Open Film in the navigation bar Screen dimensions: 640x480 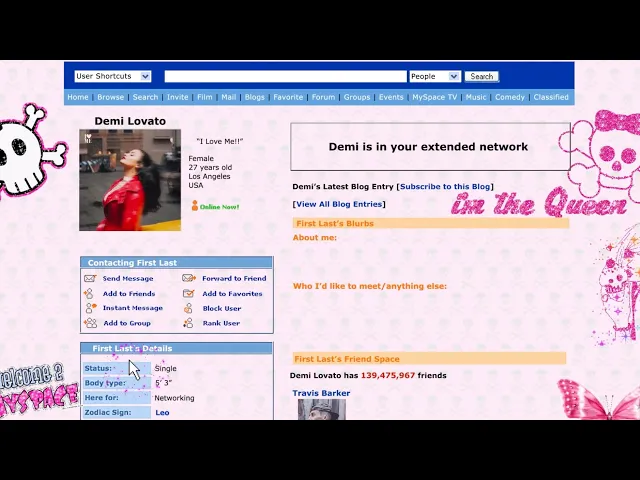click(x=204, y=97)
